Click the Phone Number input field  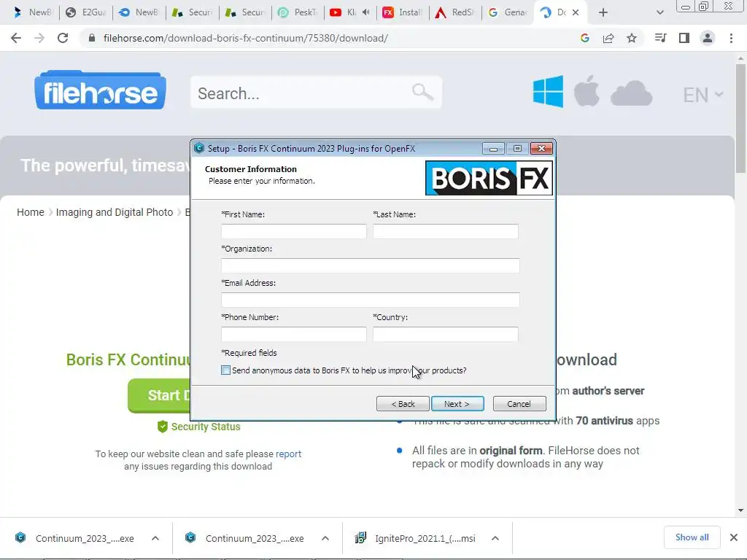294,334
